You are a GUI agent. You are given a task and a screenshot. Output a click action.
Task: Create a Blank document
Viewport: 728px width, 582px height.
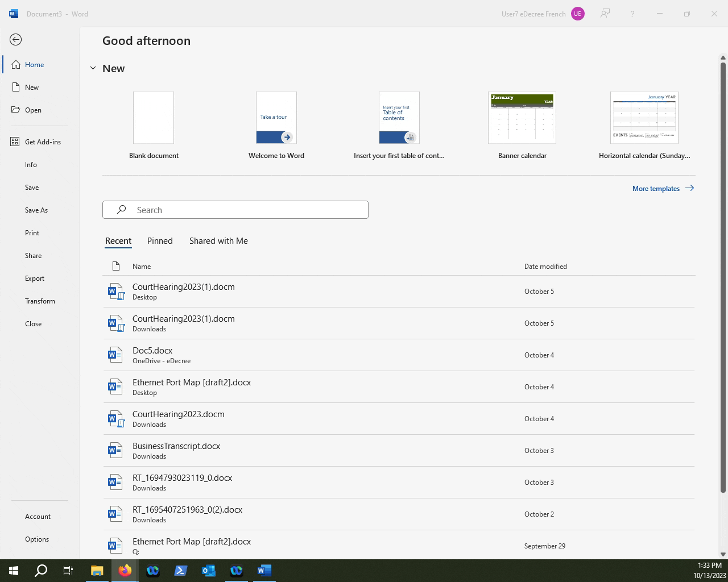click(x=154, y=118)
